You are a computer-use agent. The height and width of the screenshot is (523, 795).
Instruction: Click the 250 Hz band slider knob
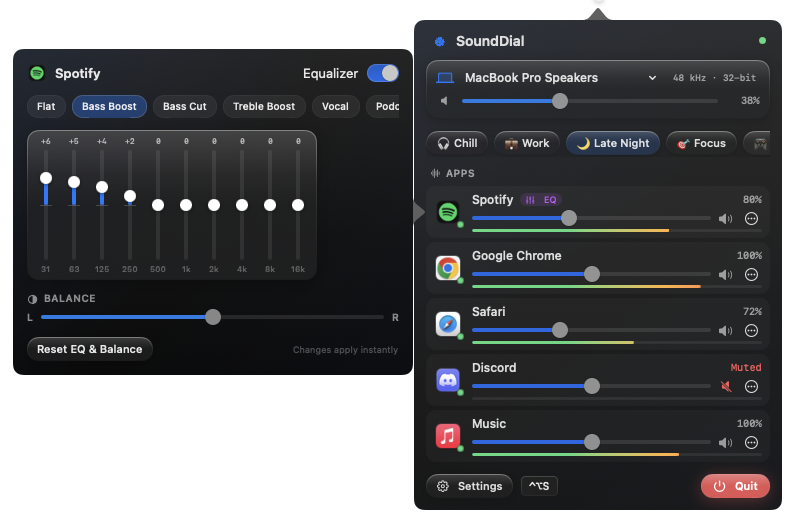point(130,196)
